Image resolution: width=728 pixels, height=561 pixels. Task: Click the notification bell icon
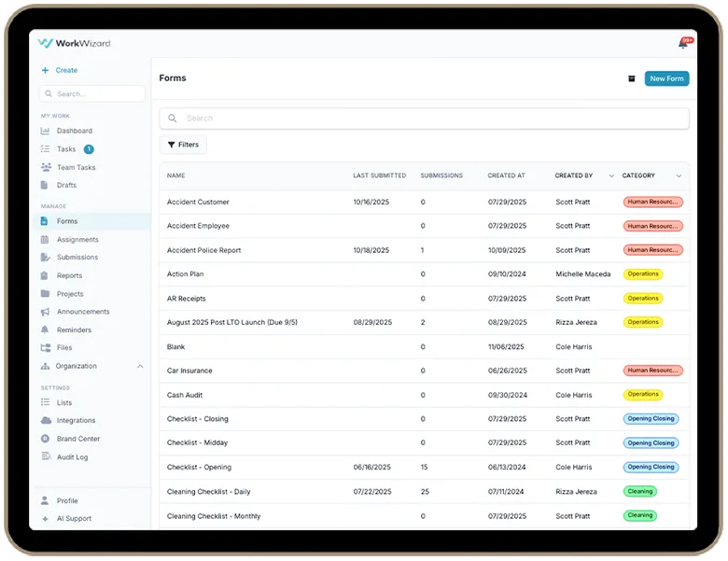pyautogui.click(x=683, y=44)
